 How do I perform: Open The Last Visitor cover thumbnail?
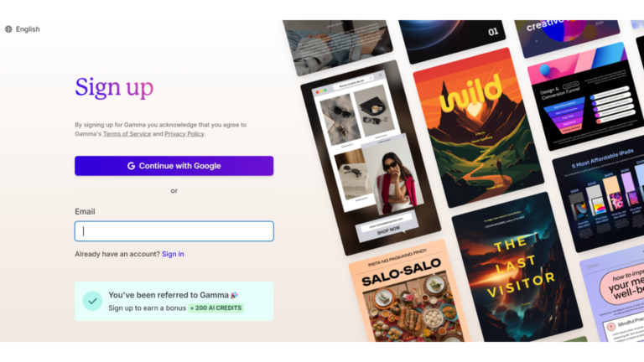coord(517,266)
